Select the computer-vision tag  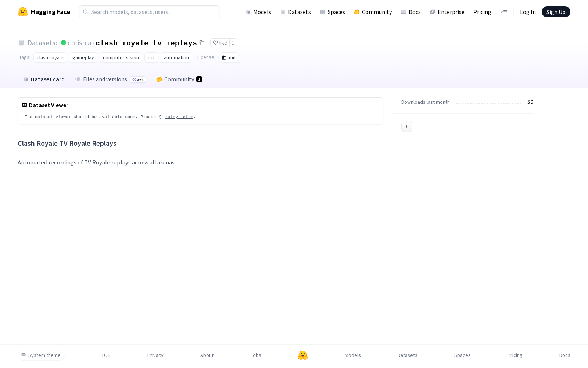[121, 57]
